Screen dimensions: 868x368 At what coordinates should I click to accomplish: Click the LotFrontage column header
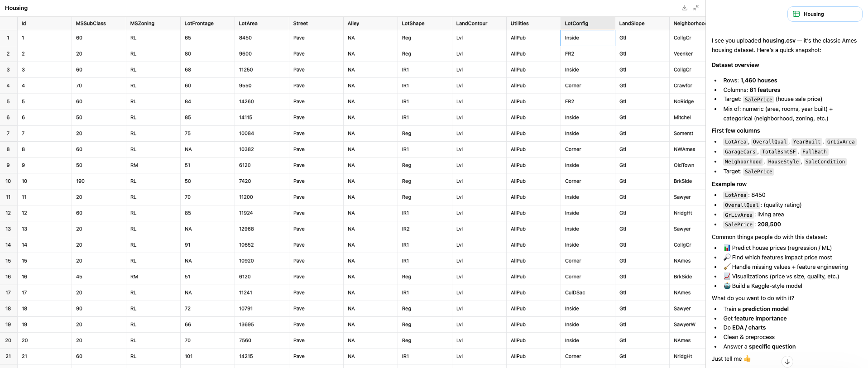pos(207,24)
